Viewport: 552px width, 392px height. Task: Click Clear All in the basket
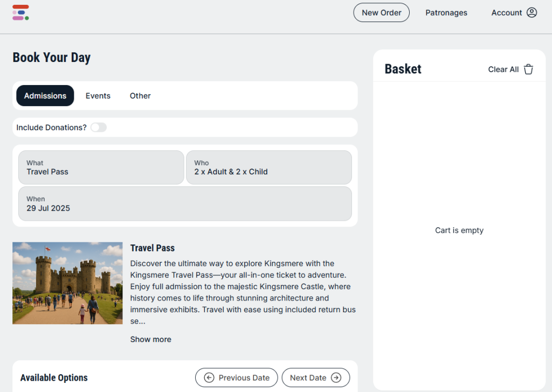(503, 69)
